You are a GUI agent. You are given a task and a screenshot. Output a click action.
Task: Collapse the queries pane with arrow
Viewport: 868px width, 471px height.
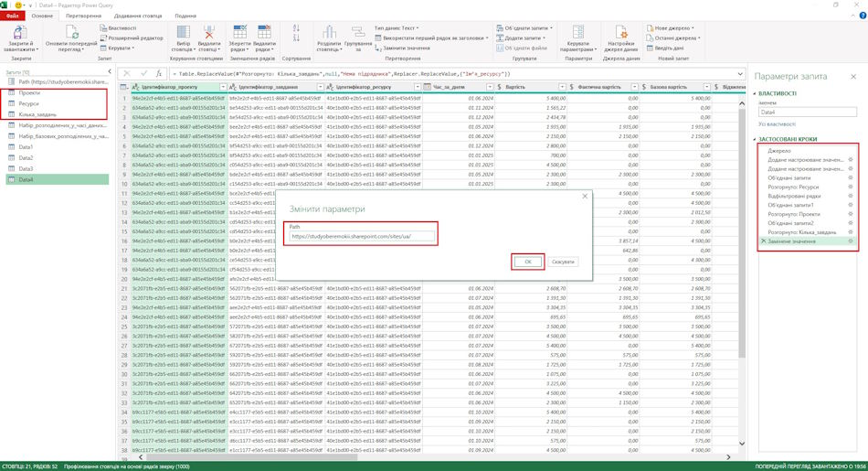coord(109,72)
